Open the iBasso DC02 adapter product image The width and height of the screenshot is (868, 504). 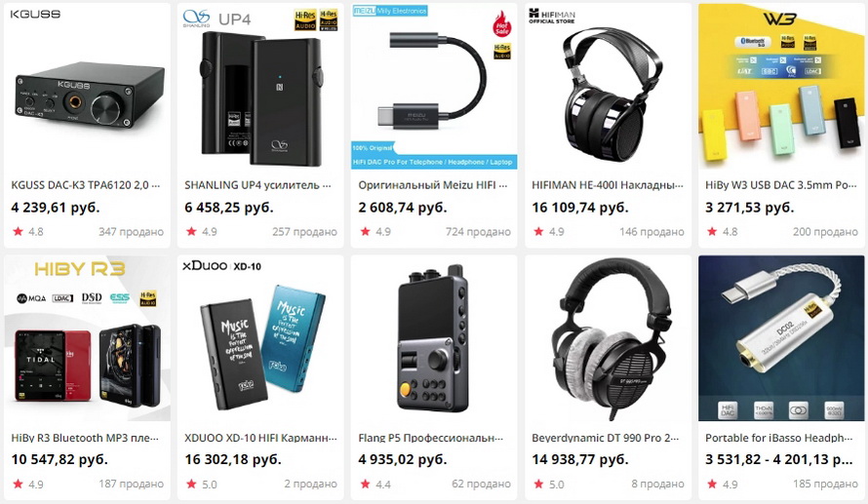point(781,338)
